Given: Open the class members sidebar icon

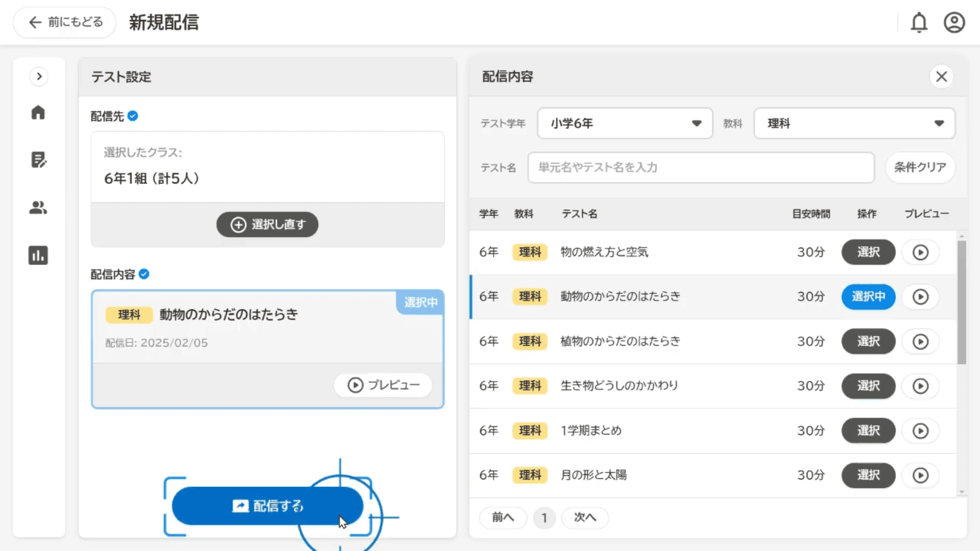Looking at the screenshot, I should click(38, 208).
